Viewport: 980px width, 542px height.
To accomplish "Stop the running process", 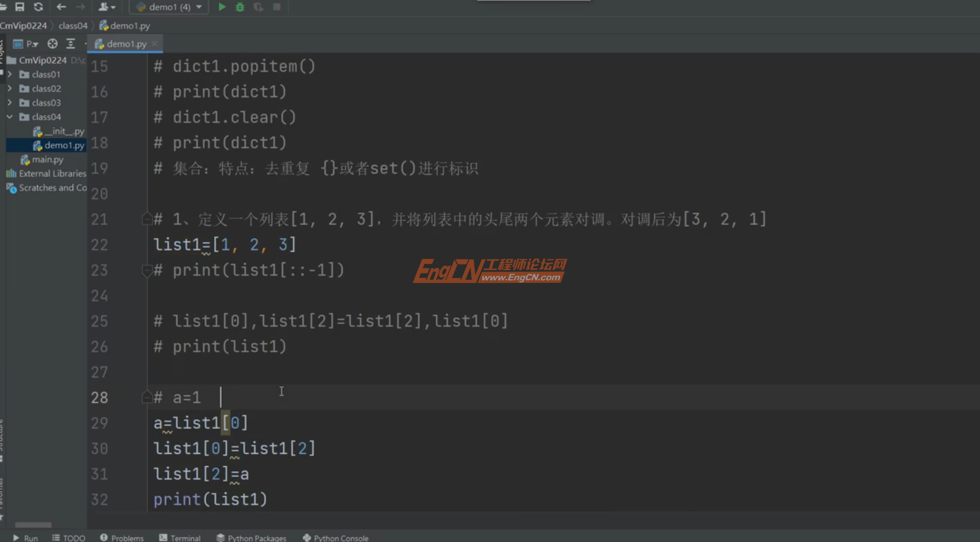I will 276,7.
